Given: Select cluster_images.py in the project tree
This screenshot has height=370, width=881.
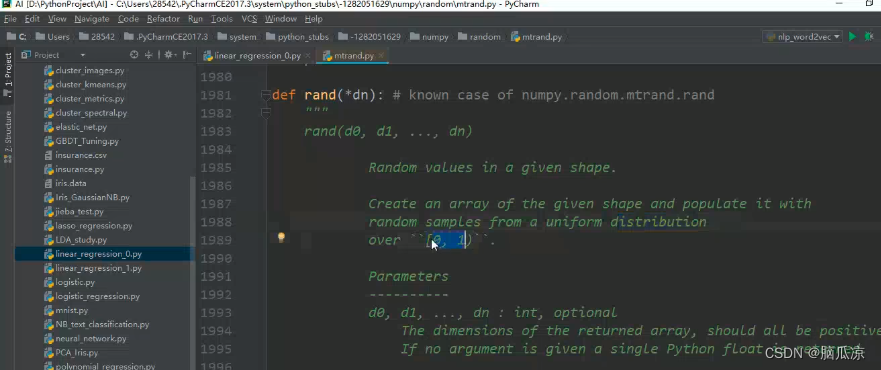Looking at the screenshot, I should (84, 71).
